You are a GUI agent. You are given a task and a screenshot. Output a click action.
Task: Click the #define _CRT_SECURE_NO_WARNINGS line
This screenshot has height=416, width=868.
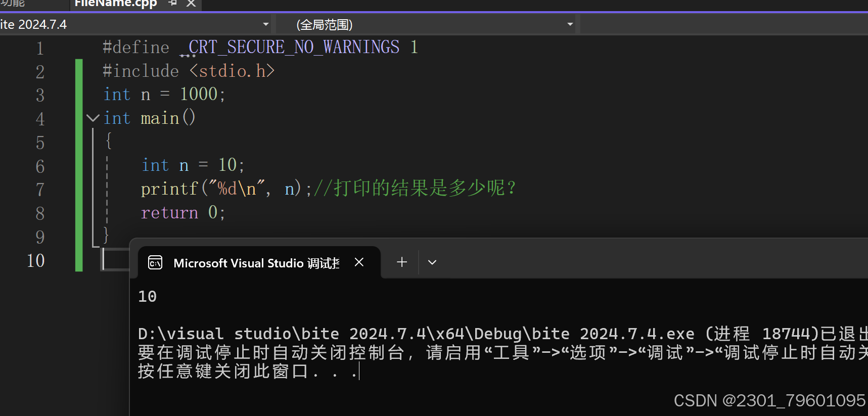[x=260, y=48]
